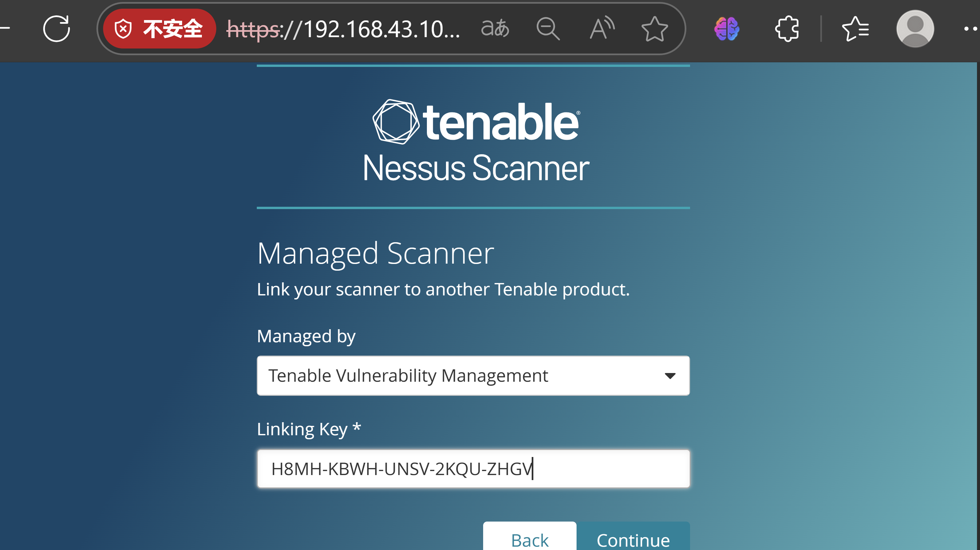Click the user profile avatar
980x550 pixels.
coord(915,28)
